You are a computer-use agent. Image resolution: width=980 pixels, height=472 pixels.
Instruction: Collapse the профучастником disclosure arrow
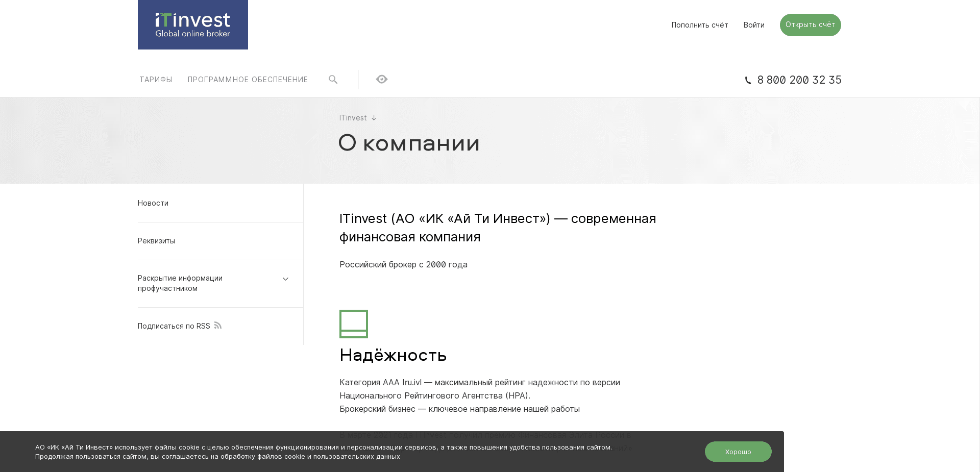point(285,279)
